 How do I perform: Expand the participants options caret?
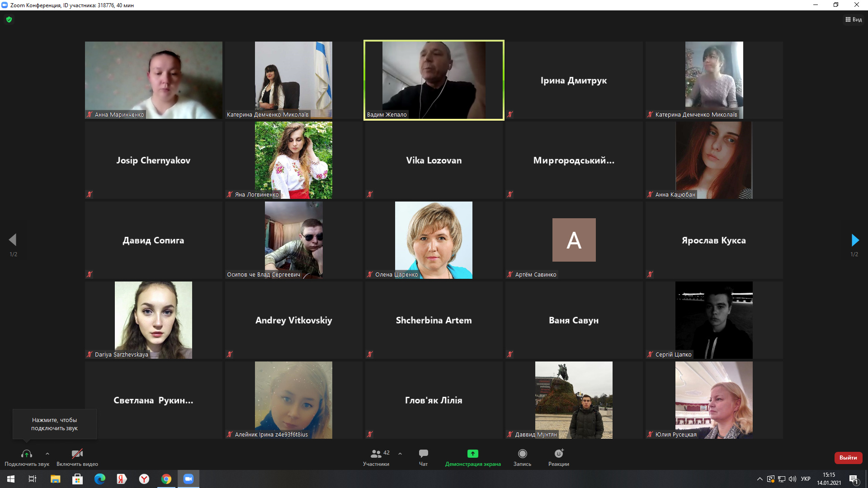click(x=400, y=454)
